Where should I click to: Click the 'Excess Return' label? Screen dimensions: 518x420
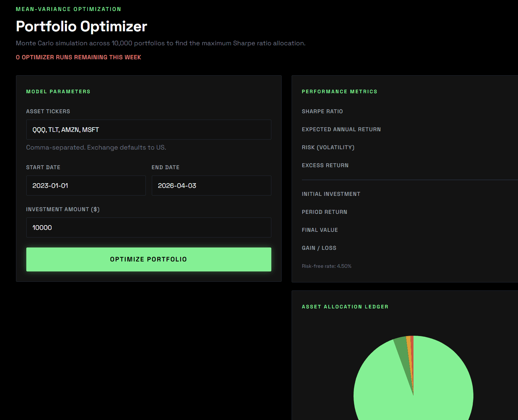325,165
